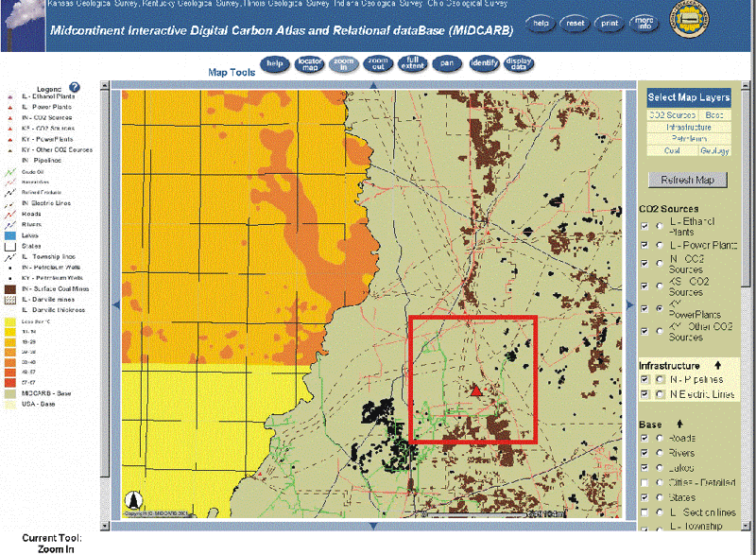Click the print button in the header

click(x=610, y=23)
